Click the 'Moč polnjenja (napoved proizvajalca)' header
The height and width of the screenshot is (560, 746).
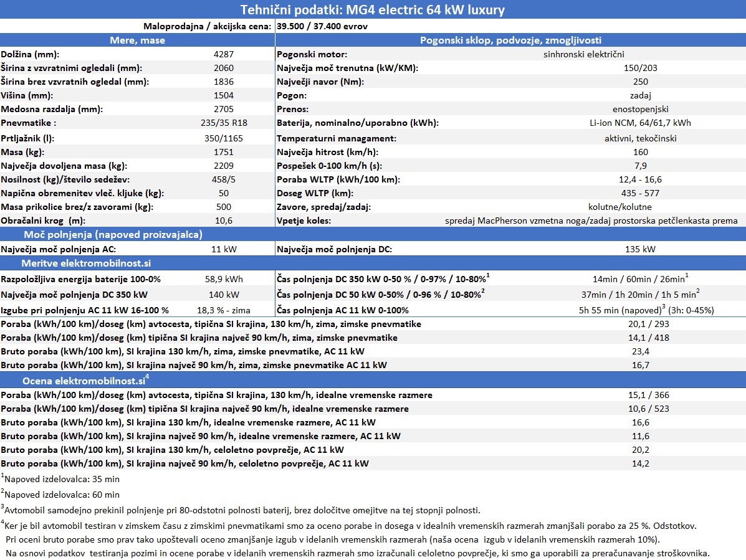click(x=113, y=234)
